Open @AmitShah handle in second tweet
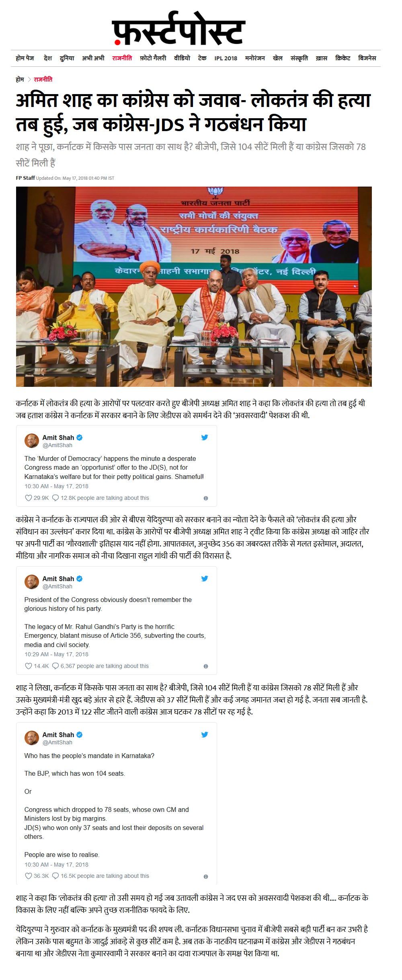This screenshot has width=402, height=980. click(x=57, y=586)
